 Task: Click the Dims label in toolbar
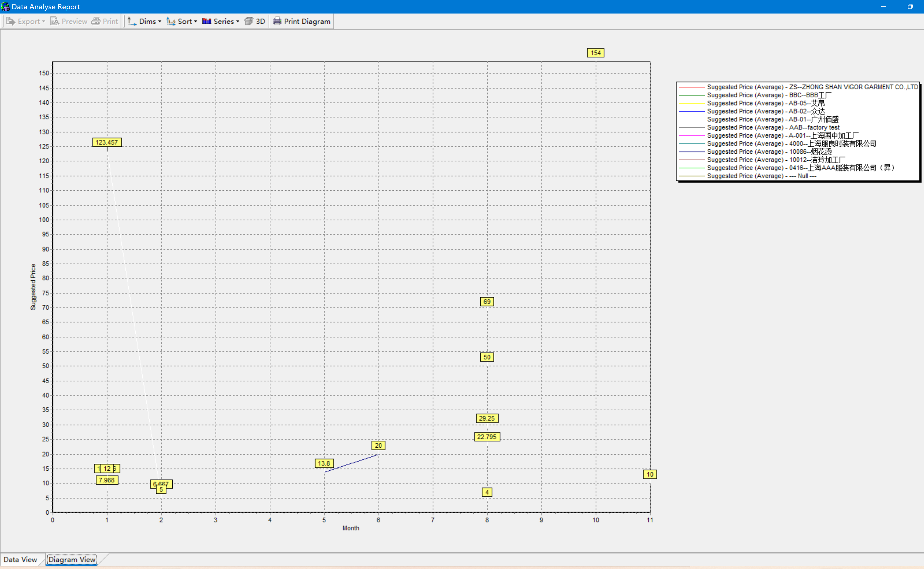pos(147,21)
